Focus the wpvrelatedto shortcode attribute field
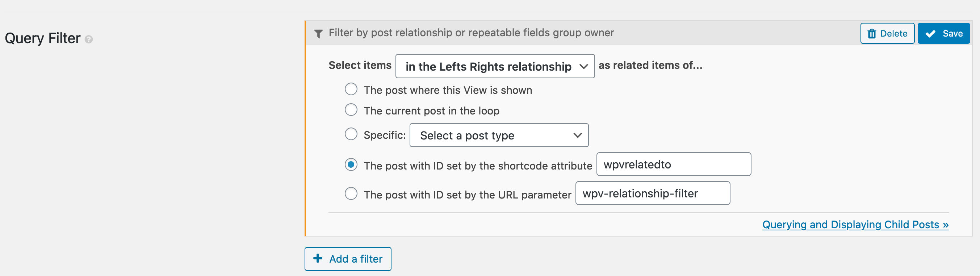 pyautogui.click(x=673, y=164)
